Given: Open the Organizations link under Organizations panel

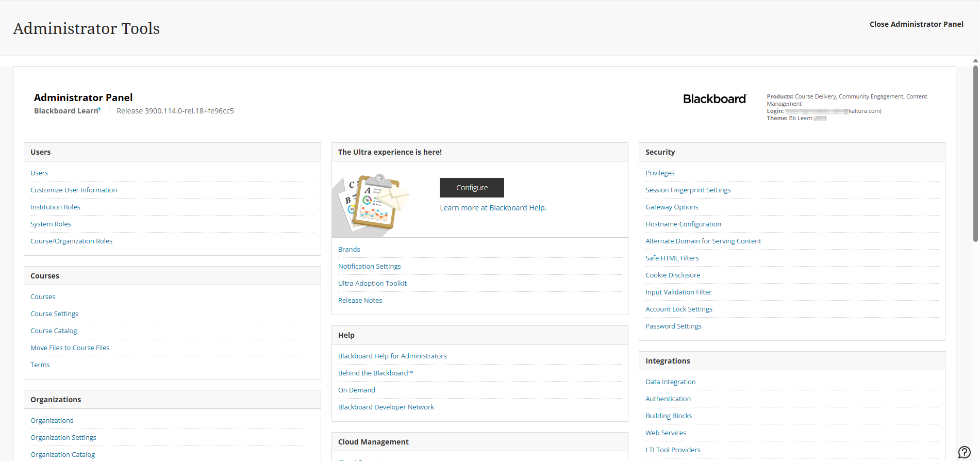Looking at the screenshot, I should 52,421.
